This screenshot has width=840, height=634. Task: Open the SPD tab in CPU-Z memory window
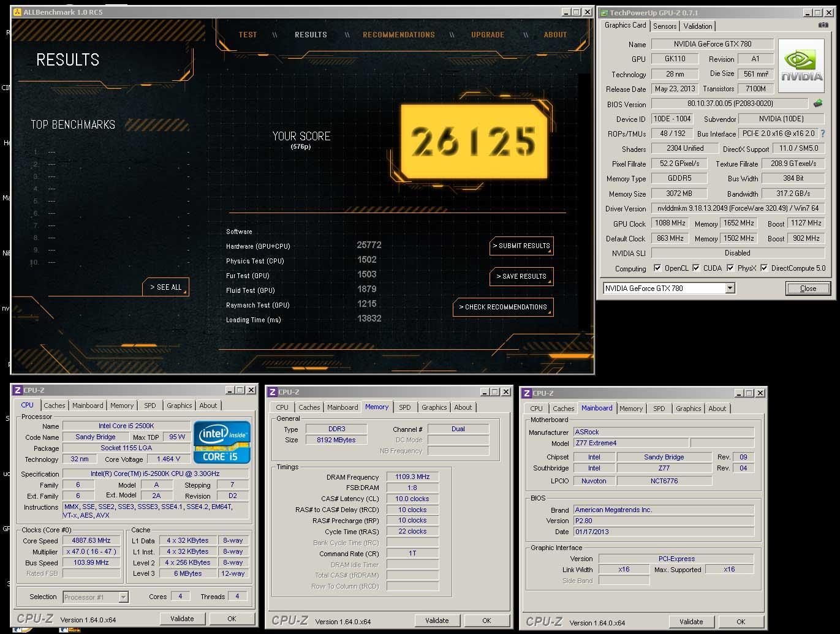[x=405, y=407]
